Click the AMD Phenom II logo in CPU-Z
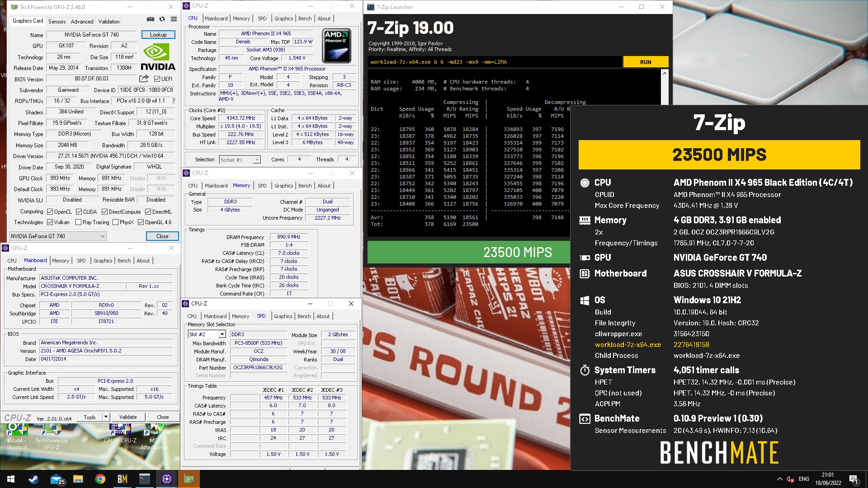The image size is (868, 488). pos(337,46)
